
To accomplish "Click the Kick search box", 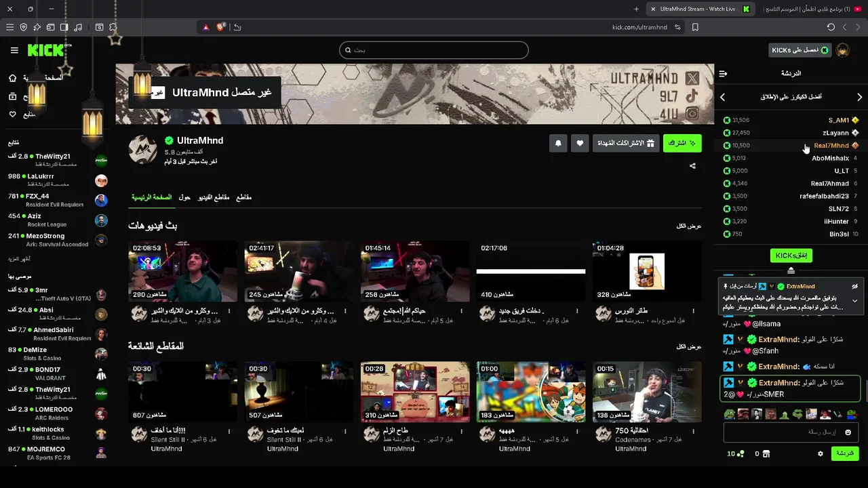I will [x=434, y=50].
